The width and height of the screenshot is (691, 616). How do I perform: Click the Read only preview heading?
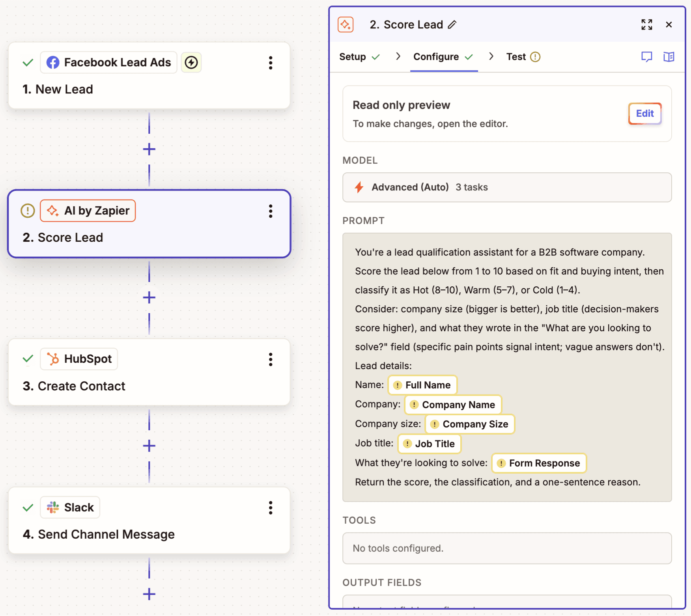[401, 105]
